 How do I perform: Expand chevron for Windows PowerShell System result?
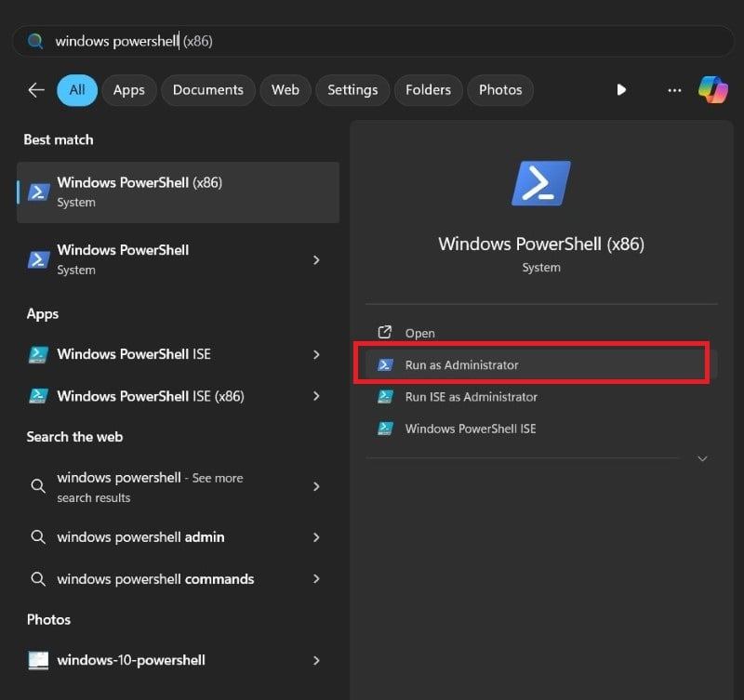[x=316, y=260]
